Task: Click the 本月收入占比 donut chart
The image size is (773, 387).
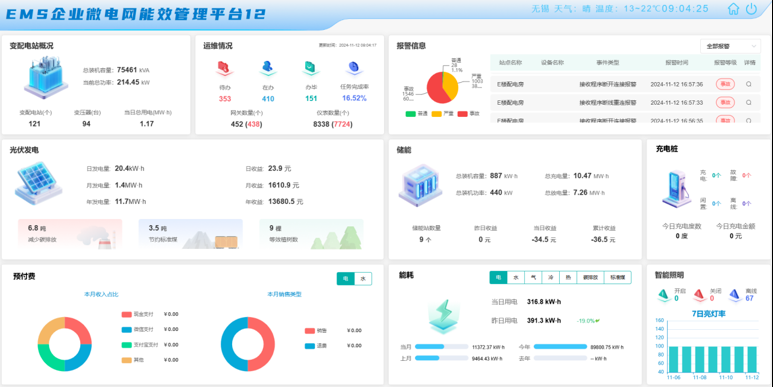Action: [x=65, y=344]
